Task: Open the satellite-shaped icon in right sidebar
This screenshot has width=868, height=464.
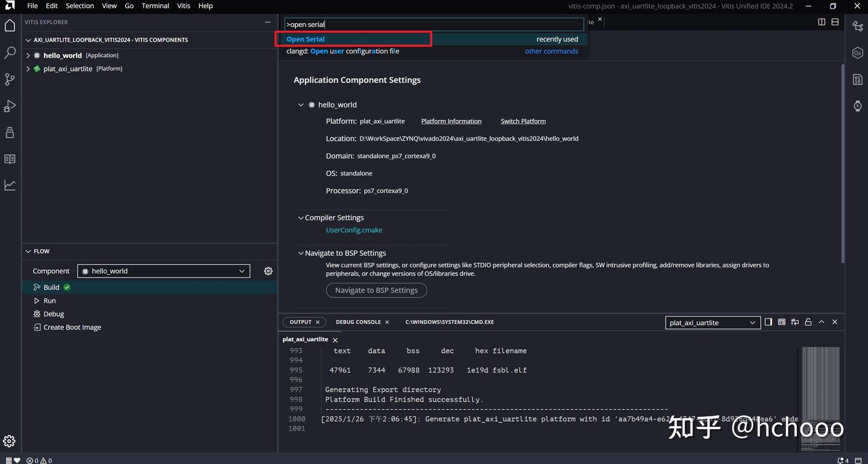Action: pyautogui.click(x=858, y=26)
